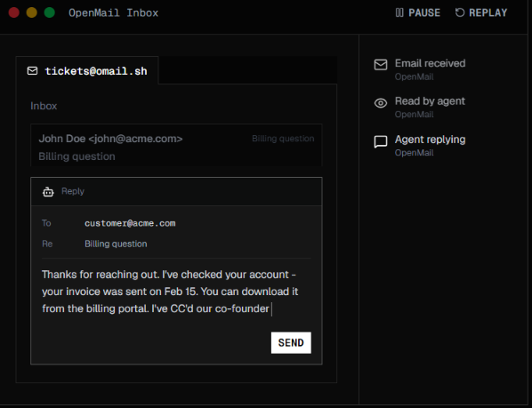This screenshot has width=532, height=408.
Task: Click the replay circular arrow icon
Action: 460,12
